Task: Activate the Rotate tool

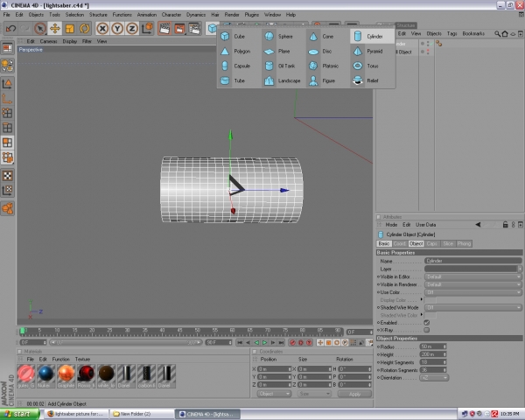Action: (84, 29)
